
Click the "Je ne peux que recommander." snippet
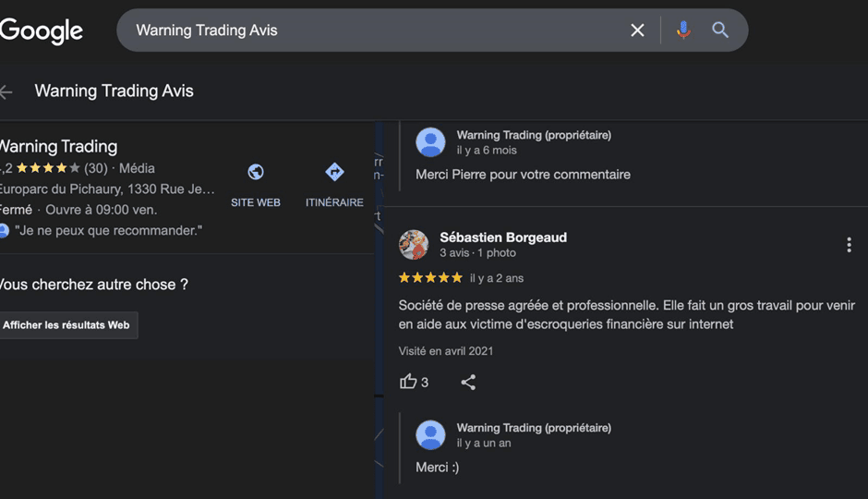[109, 230]
